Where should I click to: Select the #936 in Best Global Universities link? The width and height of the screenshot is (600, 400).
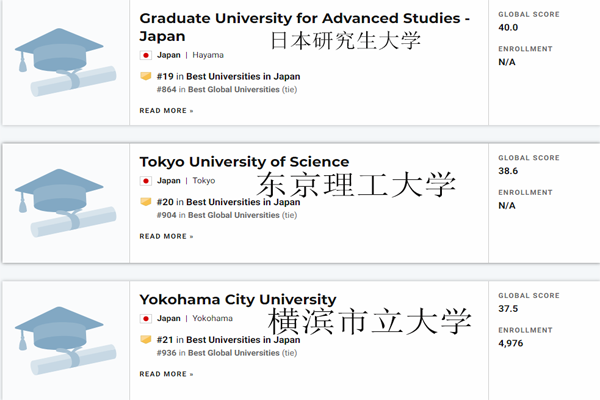tap(218, 353)
